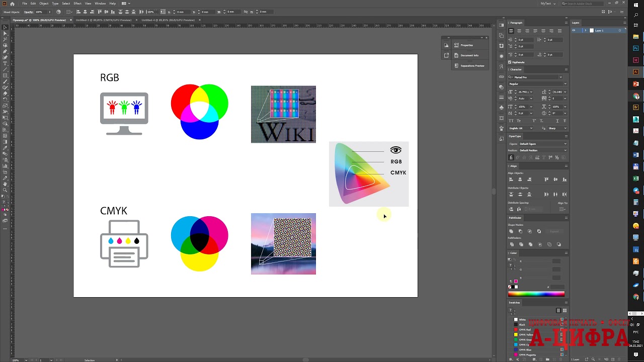Click the color spectrum bar in Color panel
Viewport: 644px width, 362px height.
(536, 294)
